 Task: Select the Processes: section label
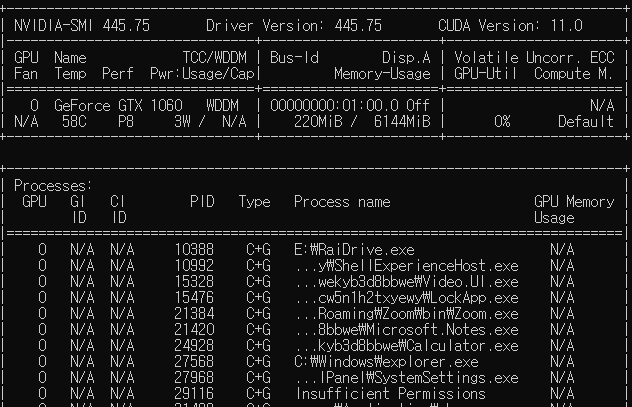coord(53,186)
